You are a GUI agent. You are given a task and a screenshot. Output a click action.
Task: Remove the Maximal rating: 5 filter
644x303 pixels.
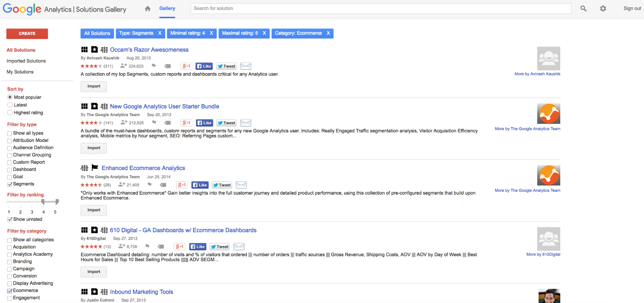pos(264,33)
